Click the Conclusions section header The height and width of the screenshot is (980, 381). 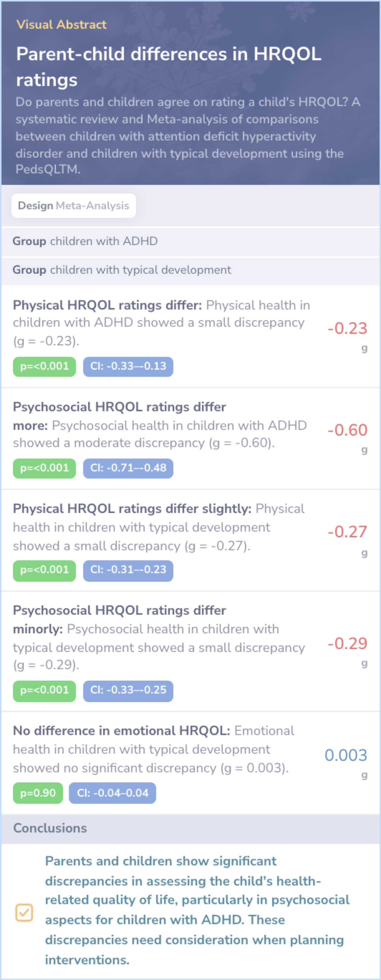point(50,828)
